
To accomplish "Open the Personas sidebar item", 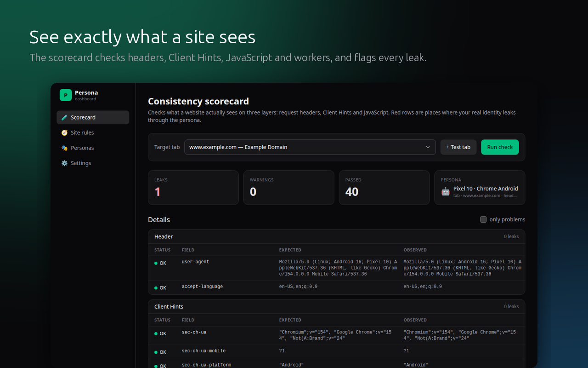I will tap(93, 148).
